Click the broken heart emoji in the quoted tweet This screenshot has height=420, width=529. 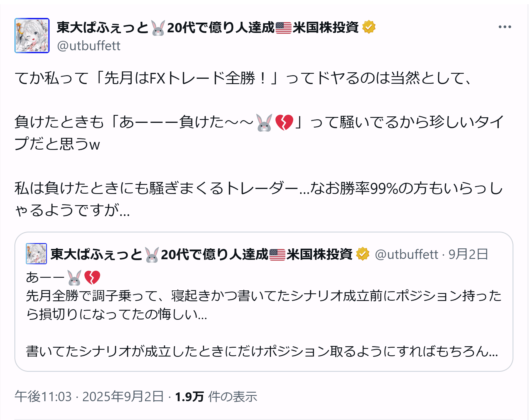92,277
